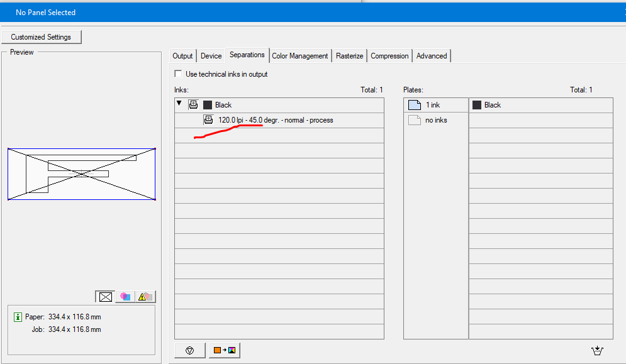Select the Black row in Inks list
The width and height of the screenshot is (626, 364).
click(x=279, y=105)
